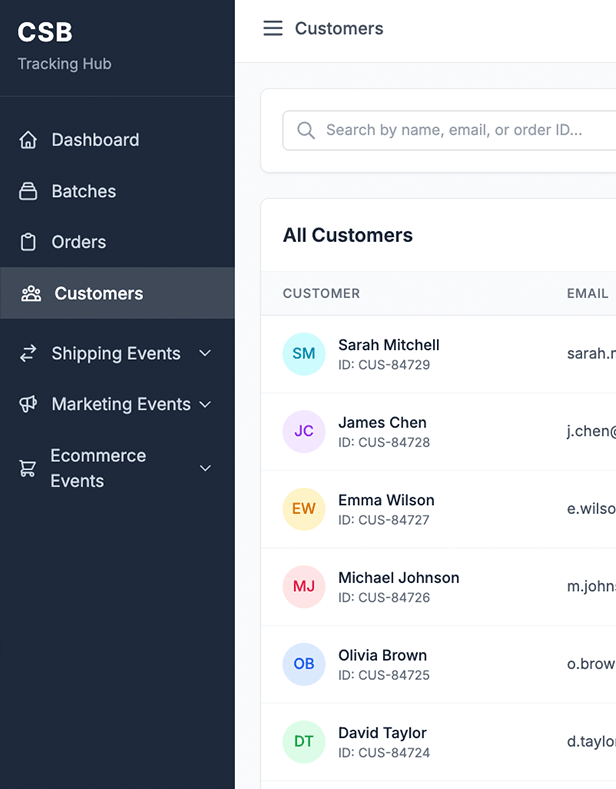616x789 pixels.
Task: Expand the Marketing Events chevron
Action: click(205, 404)
